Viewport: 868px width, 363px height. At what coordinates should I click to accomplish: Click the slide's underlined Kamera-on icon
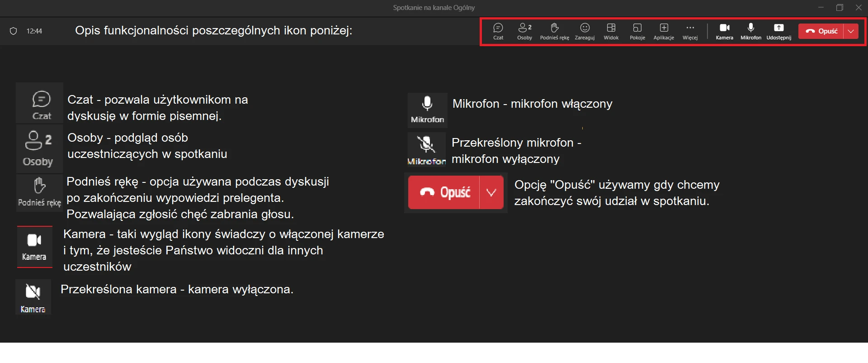click(x=35, y=247)
